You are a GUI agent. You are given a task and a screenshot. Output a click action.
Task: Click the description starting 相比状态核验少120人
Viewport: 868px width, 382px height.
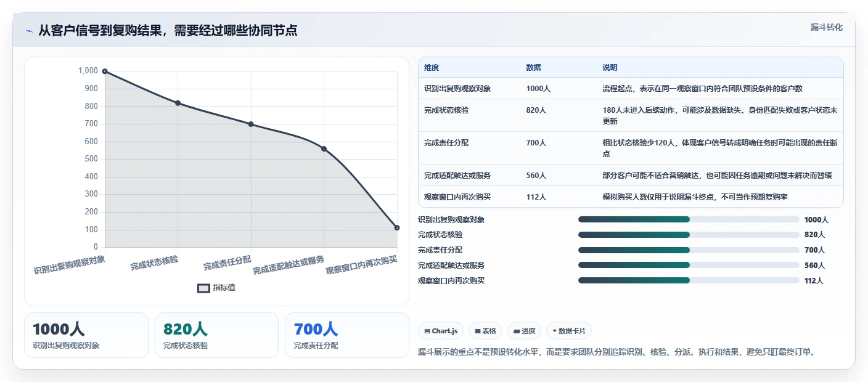click(719, 148)
